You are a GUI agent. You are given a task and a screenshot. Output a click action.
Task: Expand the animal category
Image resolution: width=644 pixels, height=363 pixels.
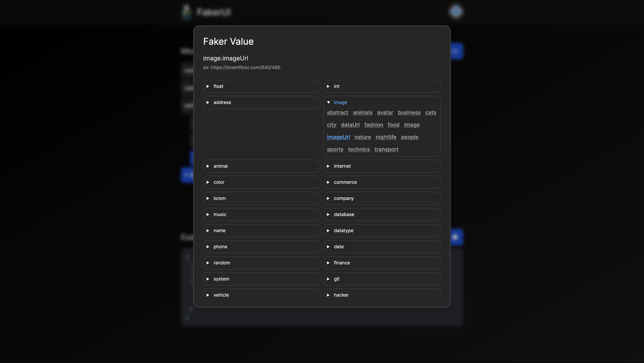(261, 166)
